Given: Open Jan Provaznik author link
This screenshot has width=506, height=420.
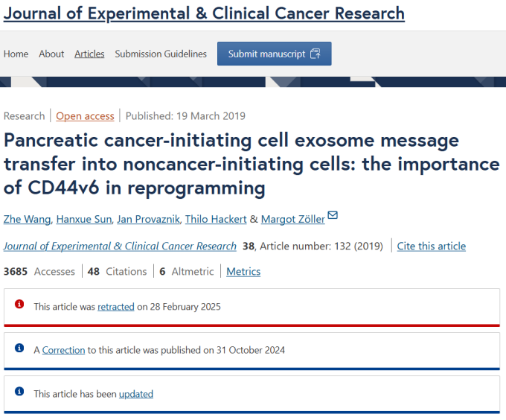Looking at the screenshot, I should coord(148,219).
